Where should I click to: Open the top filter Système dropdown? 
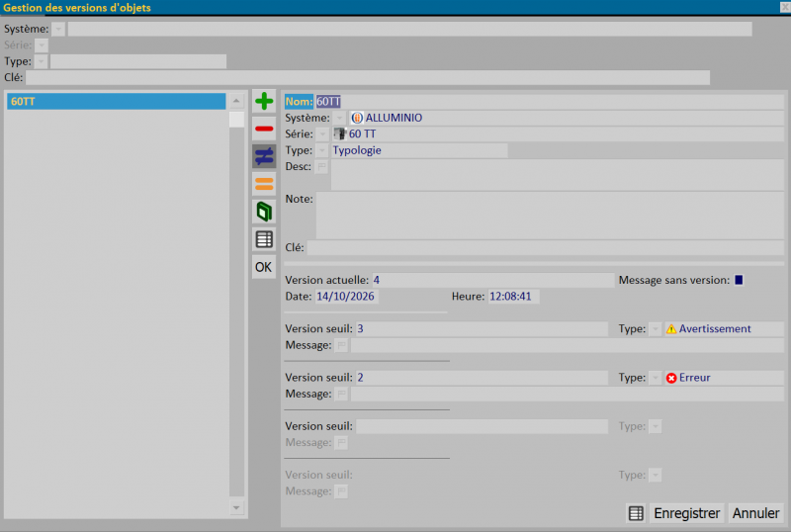(58, 29)
